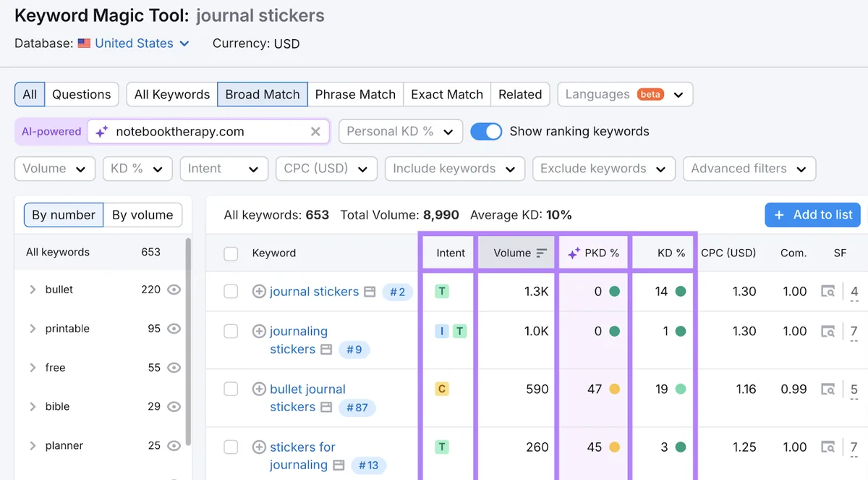Click the keyword groups list scrollbar

(188, 340)
